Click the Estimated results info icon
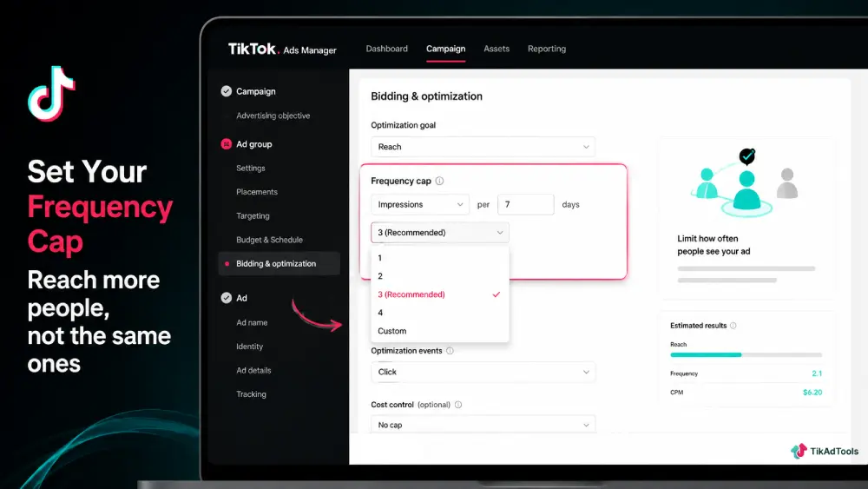868x489 pixels. click(733, 326)
